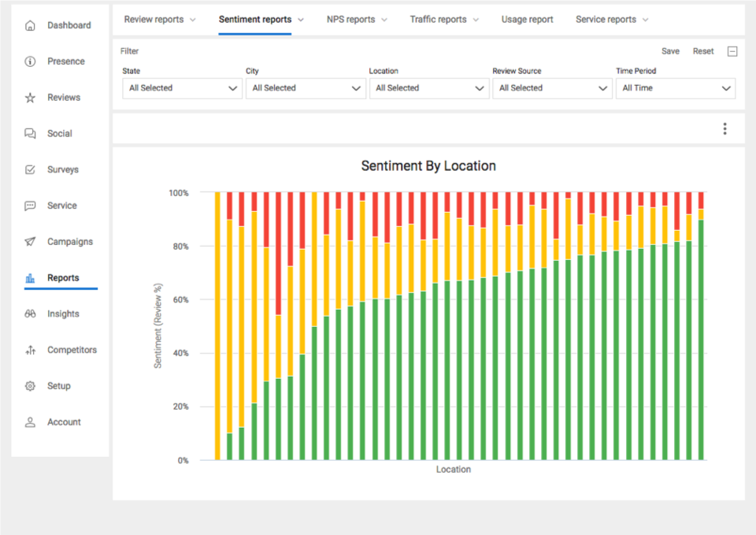Open Campaigns paper plane icon

(30, 242)
